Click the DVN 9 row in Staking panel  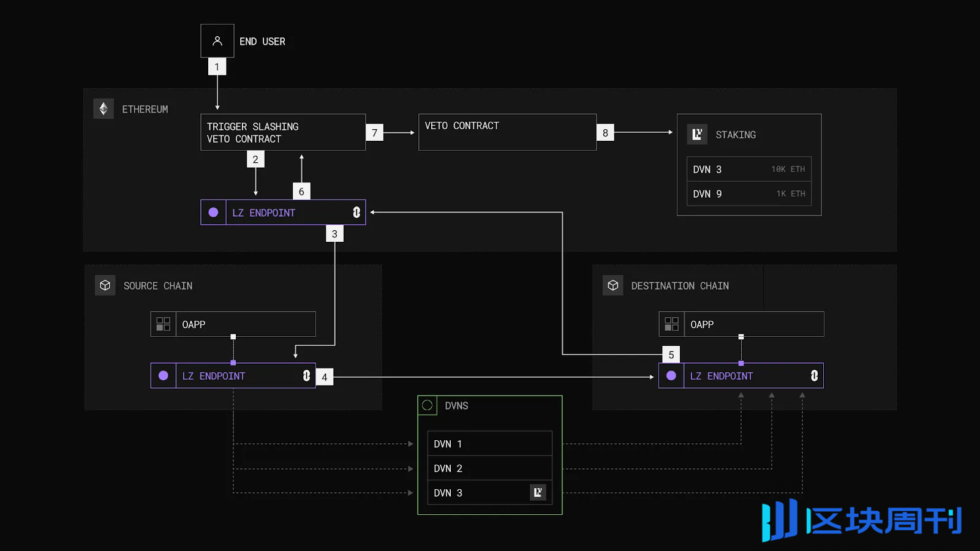749,193
